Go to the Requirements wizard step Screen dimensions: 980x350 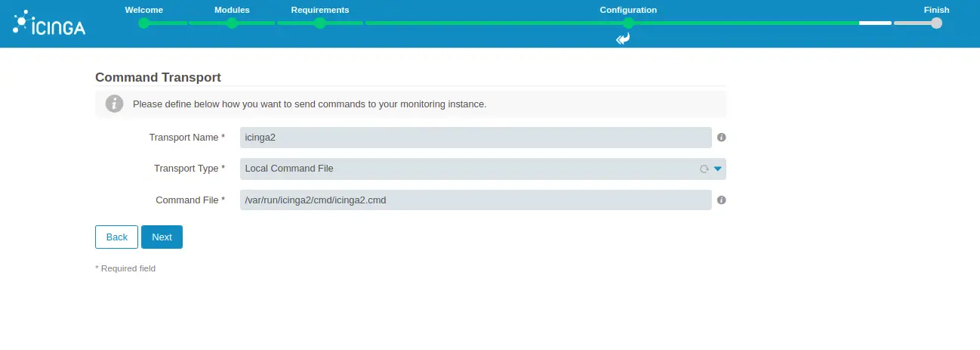pos(320,10)
